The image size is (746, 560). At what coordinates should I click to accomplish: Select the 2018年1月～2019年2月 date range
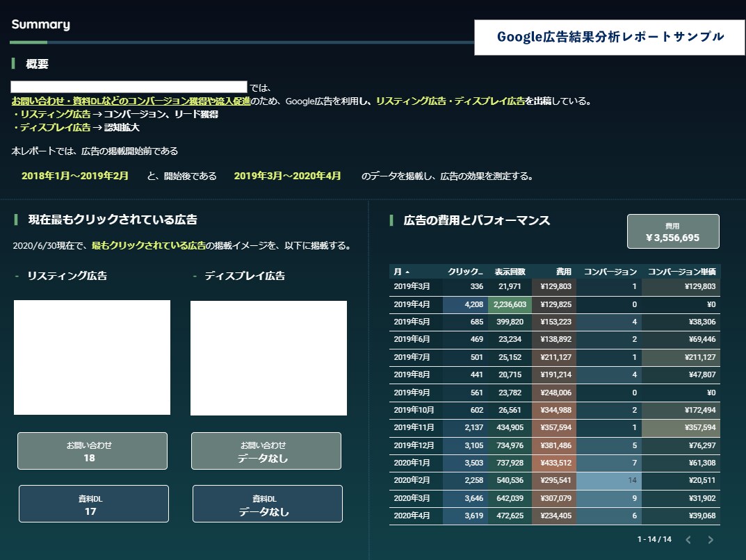point(74,176)
